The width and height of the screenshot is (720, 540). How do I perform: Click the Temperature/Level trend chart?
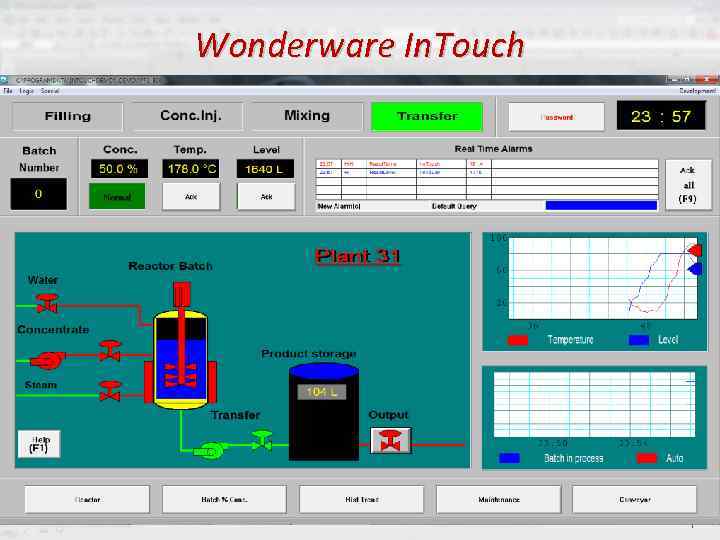pos(603,278)
